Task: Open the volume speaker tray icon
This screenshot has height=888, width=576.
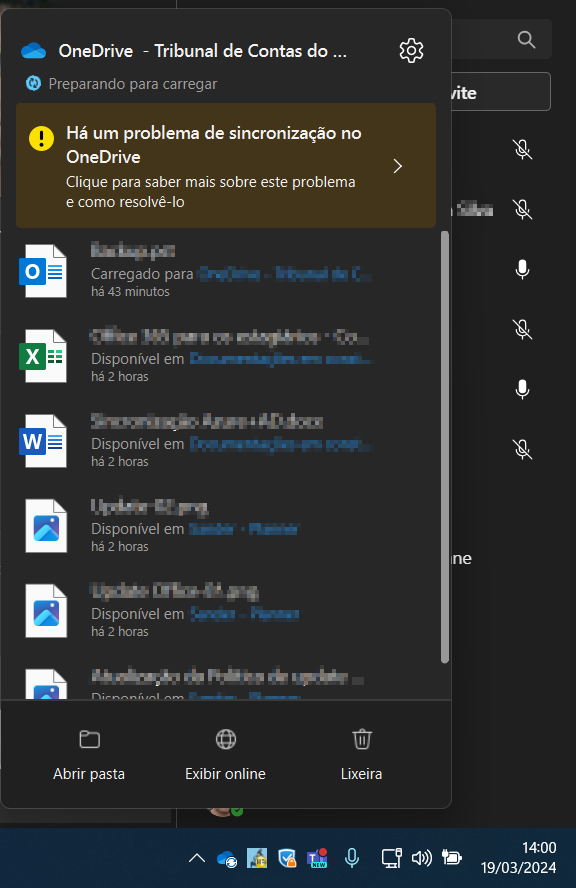Action: [x=421, y=859]
